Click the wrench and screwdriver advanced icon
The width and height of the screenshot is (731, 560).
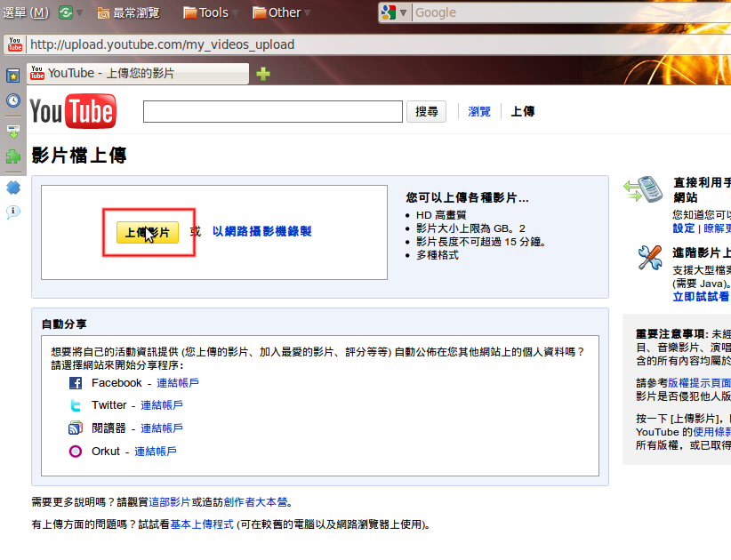pyautogui.click(x=650, y=257)
